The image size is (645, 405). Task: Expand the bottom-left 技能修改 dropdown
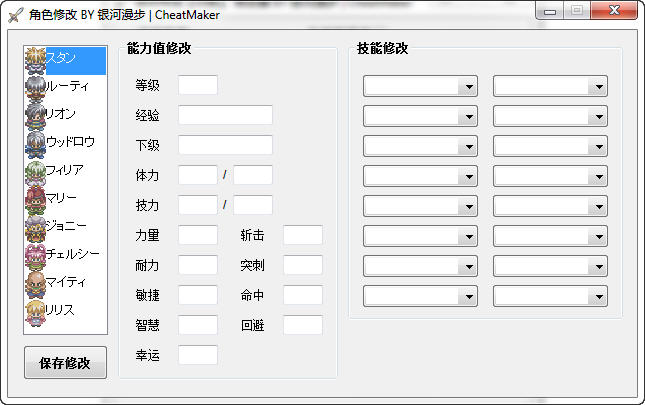(x=420, y=297)
